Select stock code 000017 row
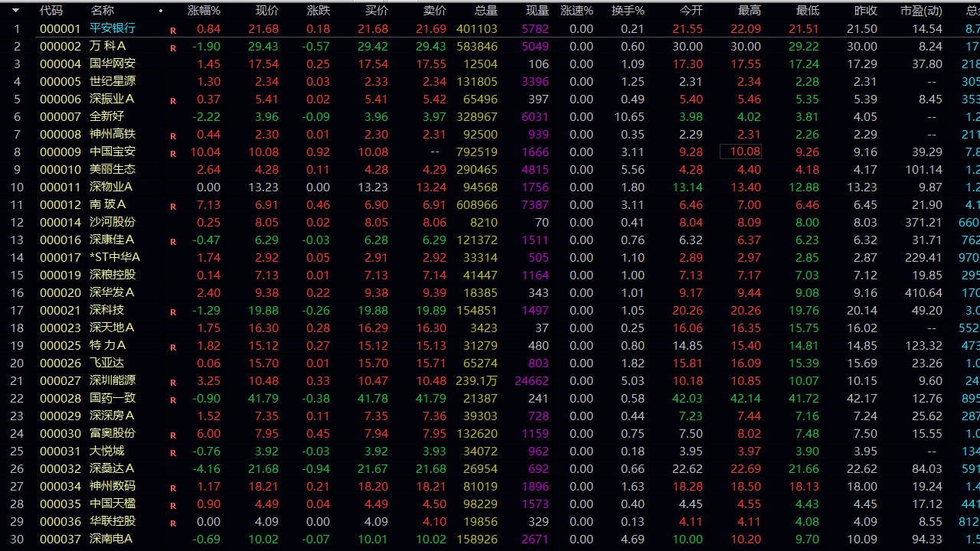 point(60,257)
